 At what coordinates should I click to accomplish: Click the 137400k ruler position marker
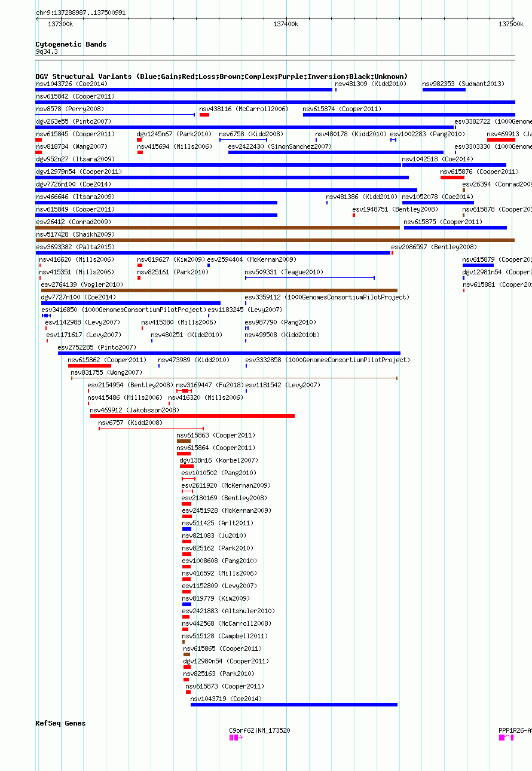[x=286, y=24]
